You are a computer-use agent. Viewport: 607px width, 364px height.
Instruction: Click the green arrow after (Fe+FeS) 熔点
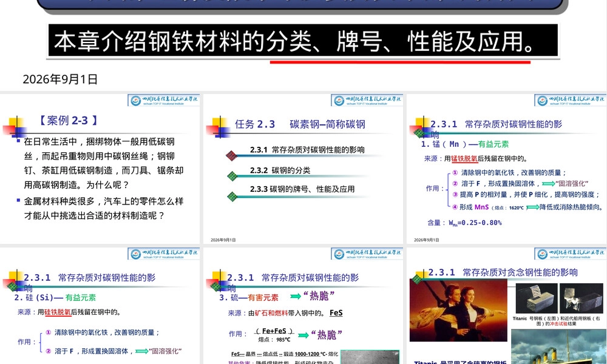click(x=303, y=335)
